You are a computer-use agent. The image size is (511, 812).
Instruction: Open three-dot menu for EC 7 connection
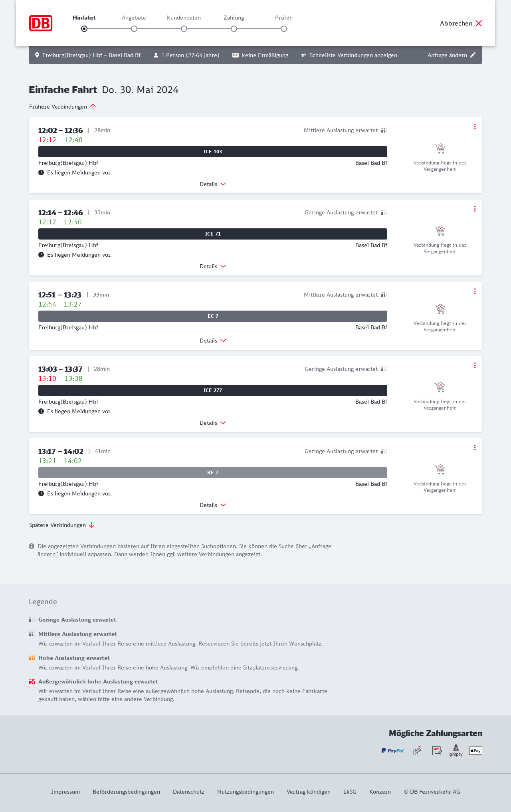[x=475, y=291]
